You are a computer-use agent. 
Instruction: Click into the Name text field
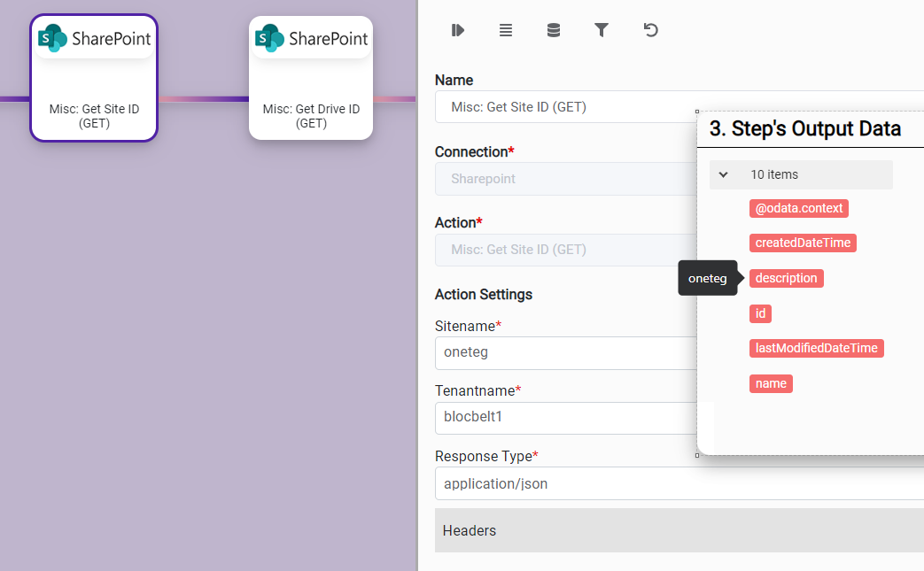pyautogui.click(x=565, y=107)
